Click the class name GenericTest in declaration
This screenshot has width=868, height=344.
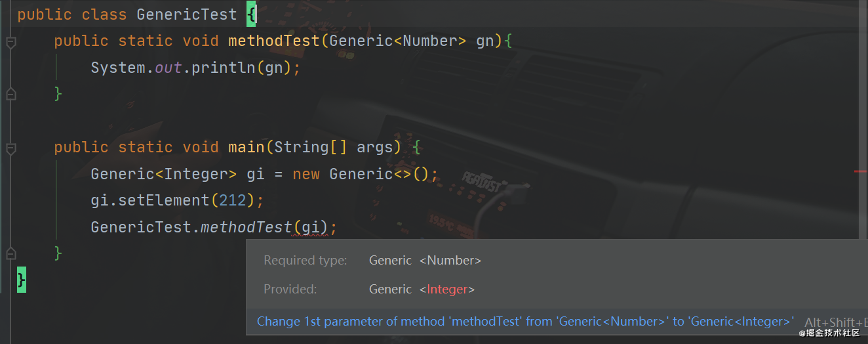point(187,14)
